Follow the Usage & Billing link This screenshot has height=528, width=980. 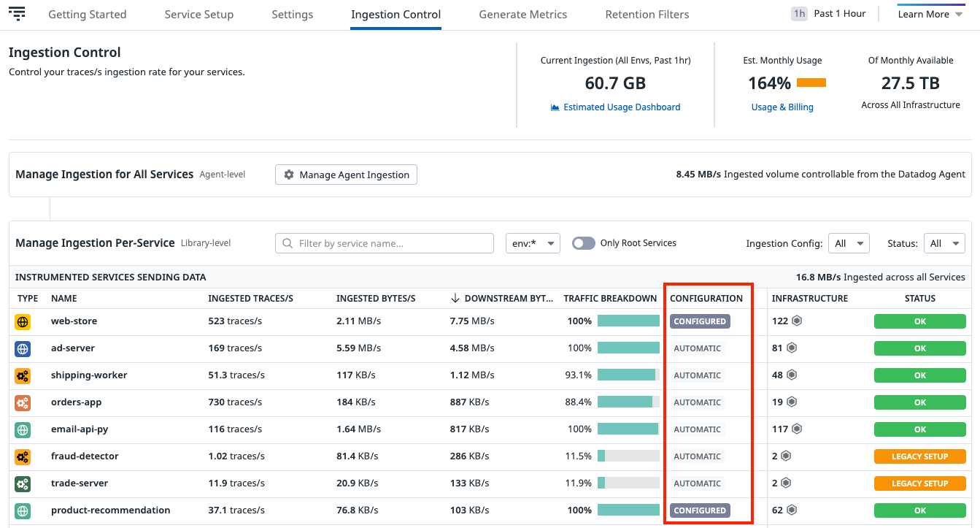tap(782, 107)
